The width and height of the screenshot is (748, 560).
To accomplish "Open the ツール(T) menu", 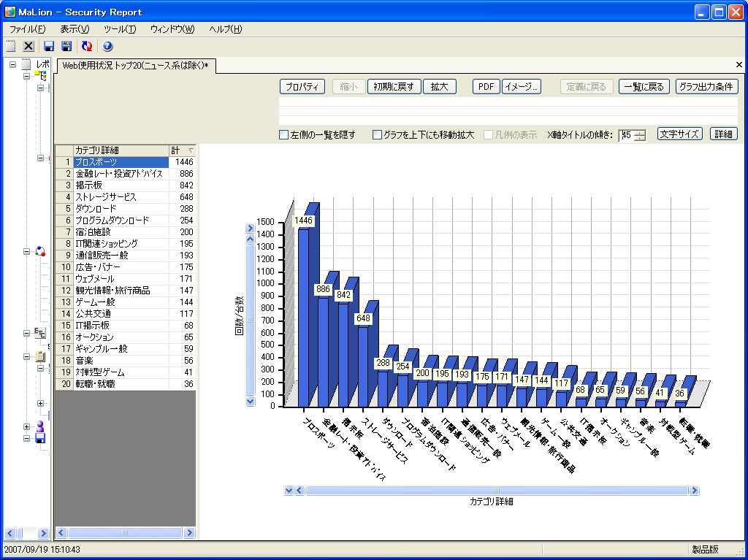I will click(120, 29).
